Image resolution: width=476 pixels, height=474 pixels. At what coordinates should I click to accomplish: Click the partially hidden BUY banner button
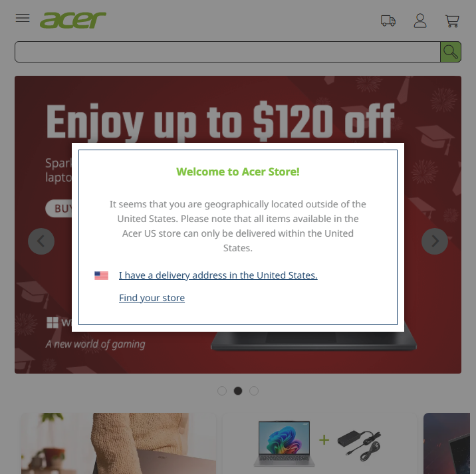click(59, 209)
